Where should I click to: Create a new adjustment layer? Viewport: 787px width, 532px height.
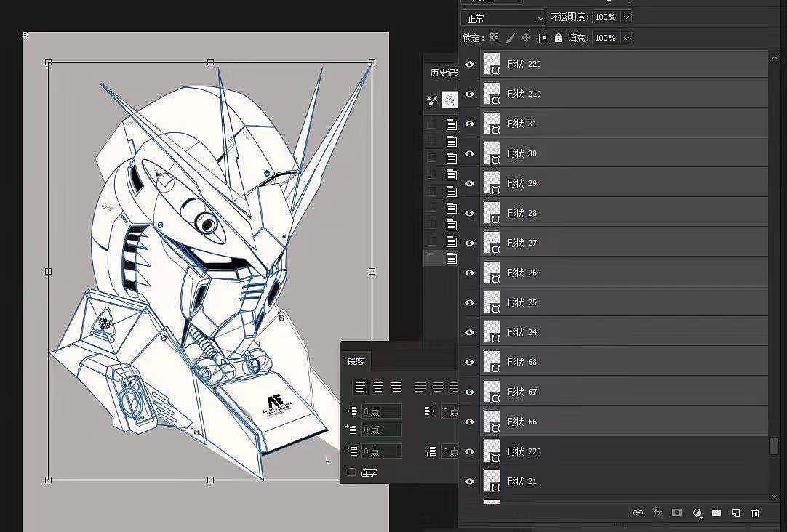tap(697, 512)
